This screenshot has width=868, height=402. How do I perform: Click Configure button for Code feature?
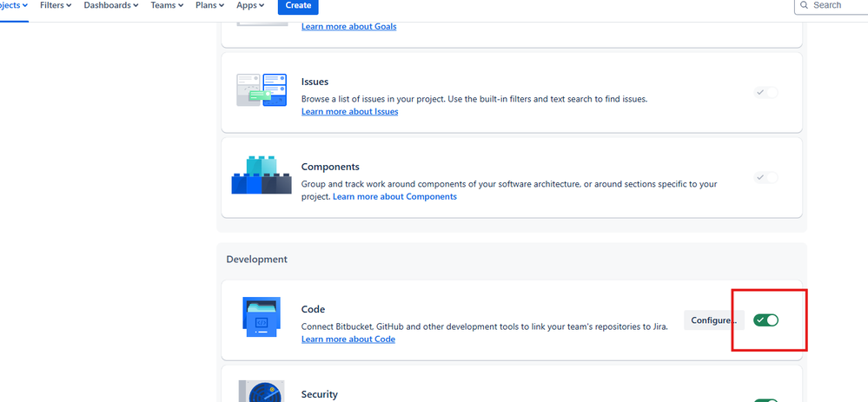coord(714,320)
